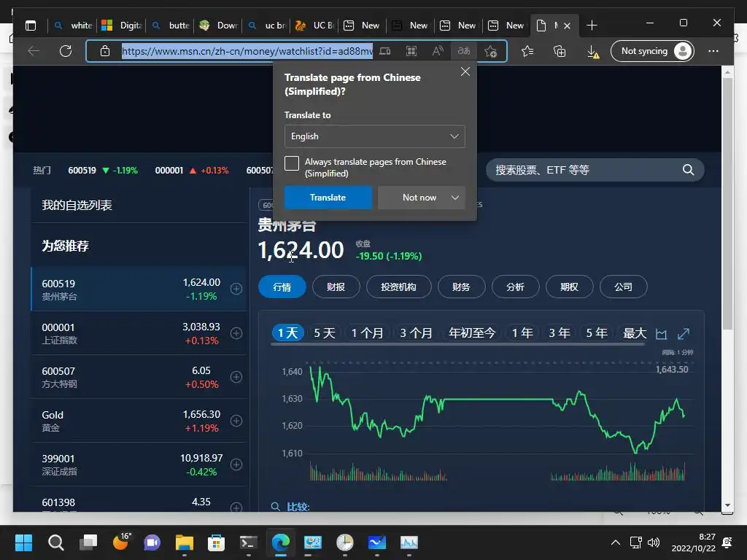The image size is (747, 560).
Task: Close the translate popup with X
Action: [x=465, y=71]
